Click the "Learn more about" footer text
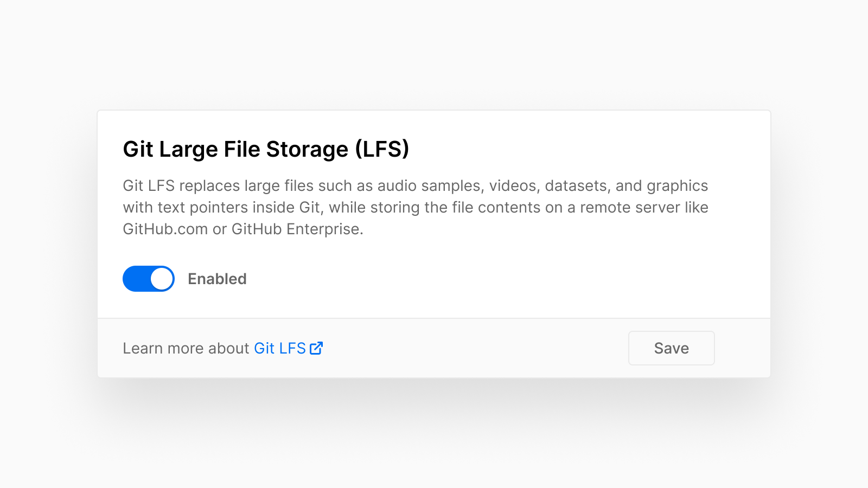 [186, 348]
